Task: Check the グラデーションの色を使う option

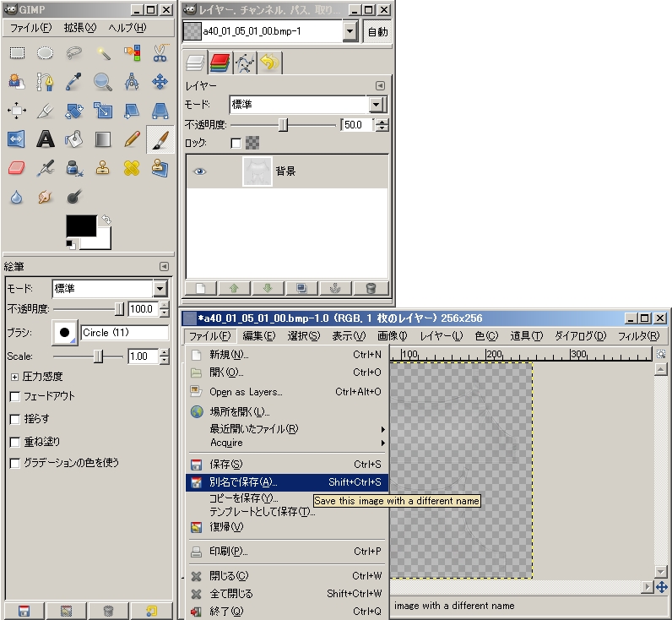Action: [15, 463]
